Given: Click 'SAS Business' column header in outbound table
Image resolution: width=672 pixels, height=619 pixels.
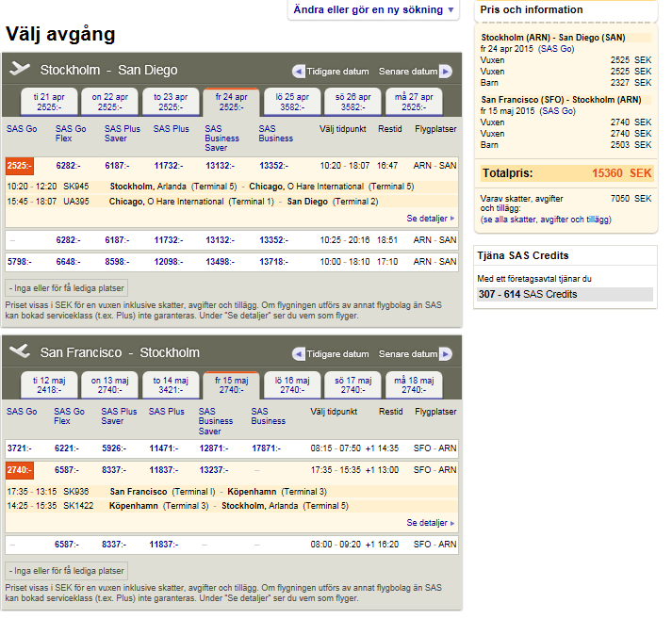Looking at the screenshot, I should 275,134.
